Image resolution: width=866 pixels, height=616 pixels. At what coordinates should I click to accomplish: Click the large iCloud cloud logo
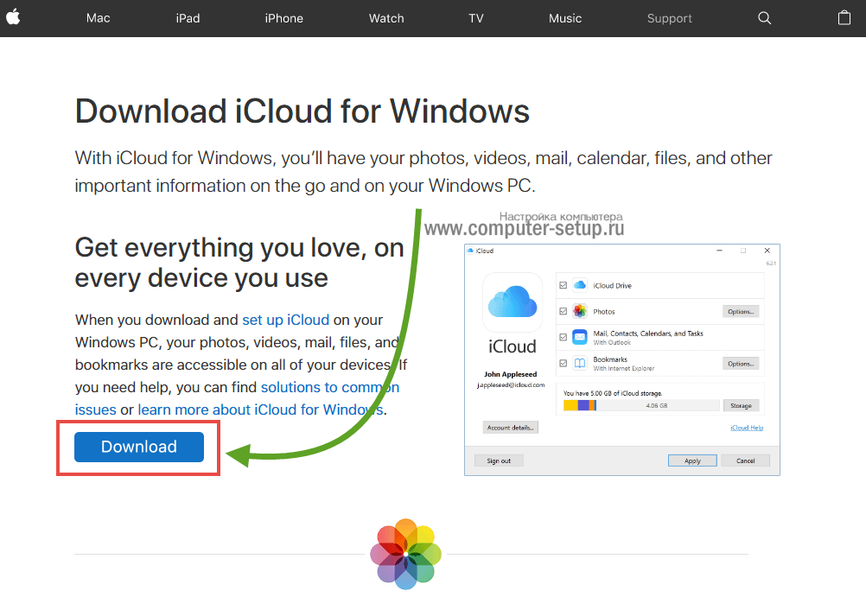[513, 303]
